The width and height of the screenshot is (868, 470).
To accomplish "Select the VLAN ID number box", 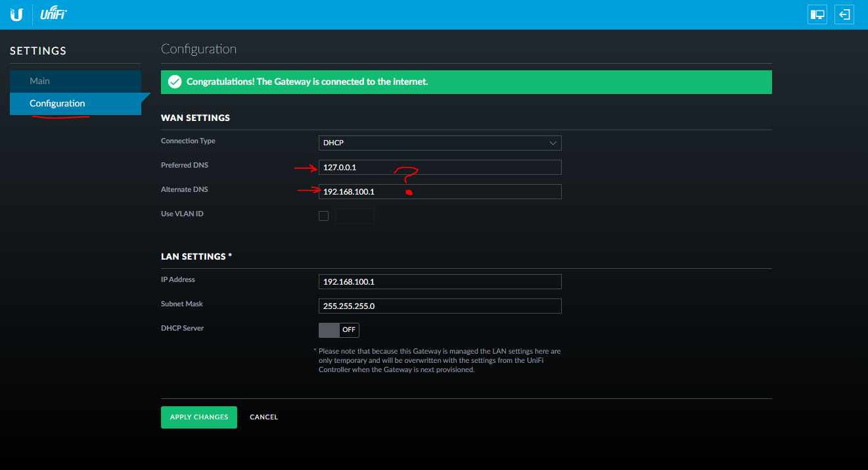I will click(x=355, y=216).
